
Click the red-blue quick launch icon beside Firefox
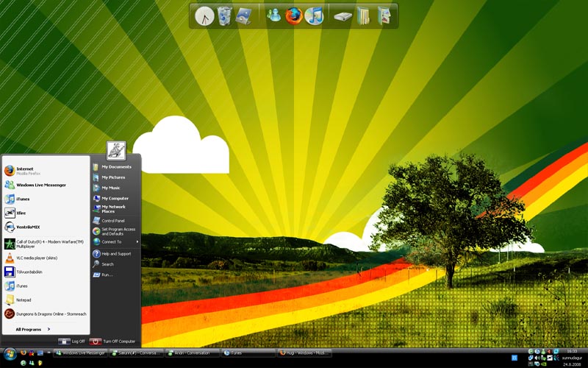pyautogui.click(x=32, y=353)
